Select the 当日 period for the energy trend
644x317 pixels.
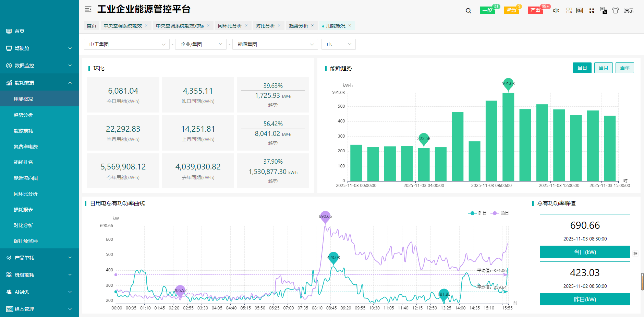(x=582, y=68)
